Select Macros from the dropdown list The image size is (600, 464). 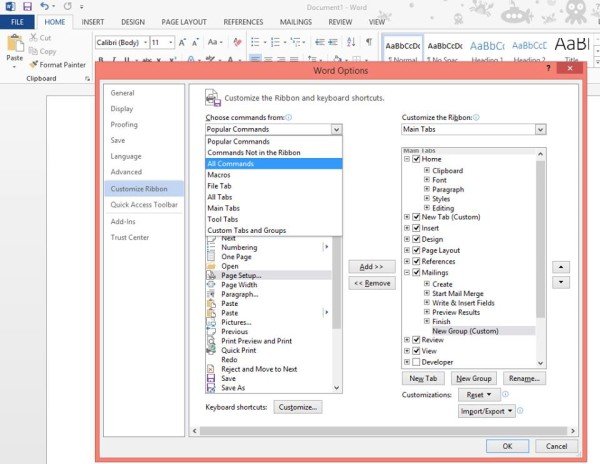274,175
